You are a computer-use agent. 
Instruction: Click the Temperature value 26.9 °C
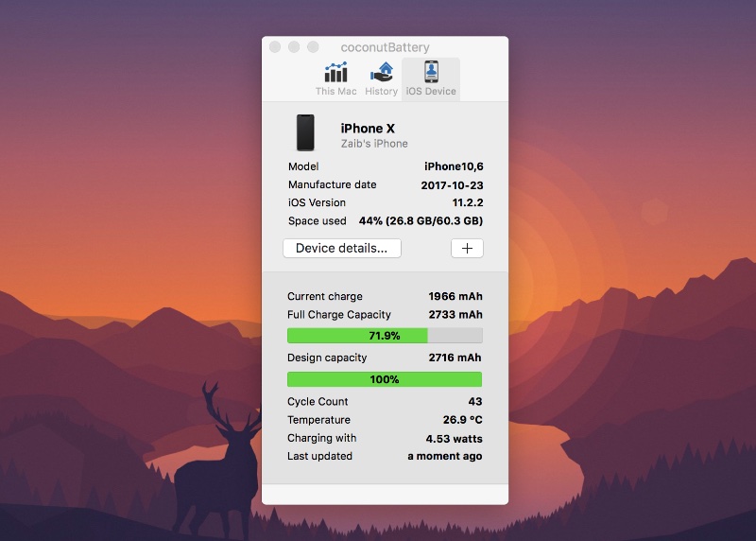click(462, 420)
